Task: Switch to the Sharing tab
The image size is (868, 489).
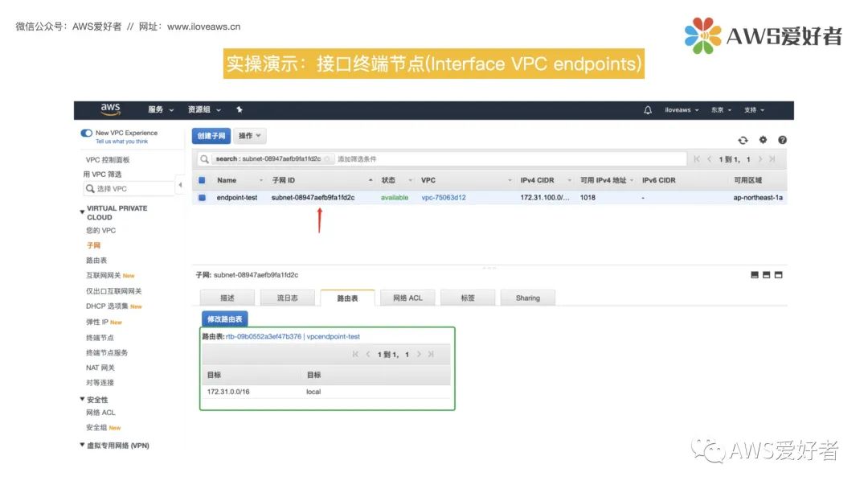Action: (528, 298)
